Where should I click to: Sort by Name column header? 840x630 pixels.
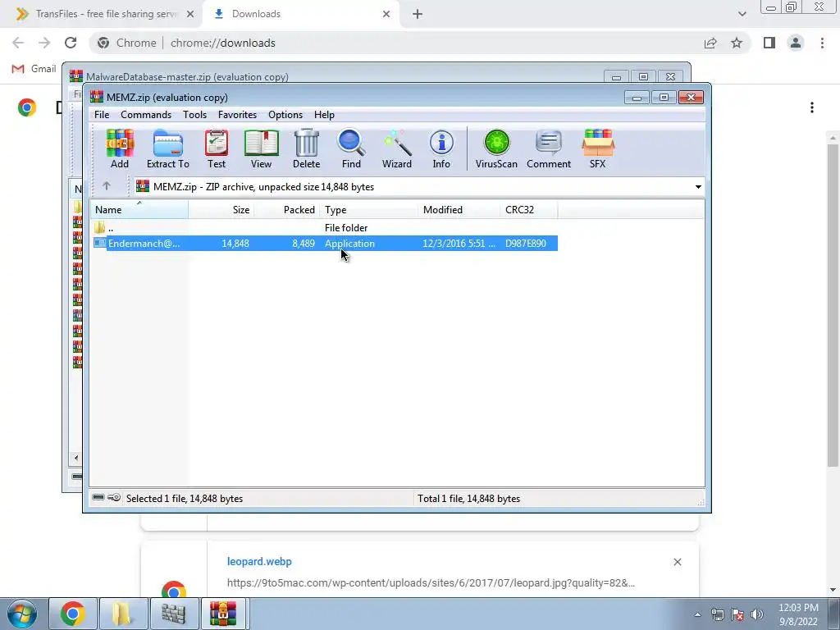pos(139,209)
